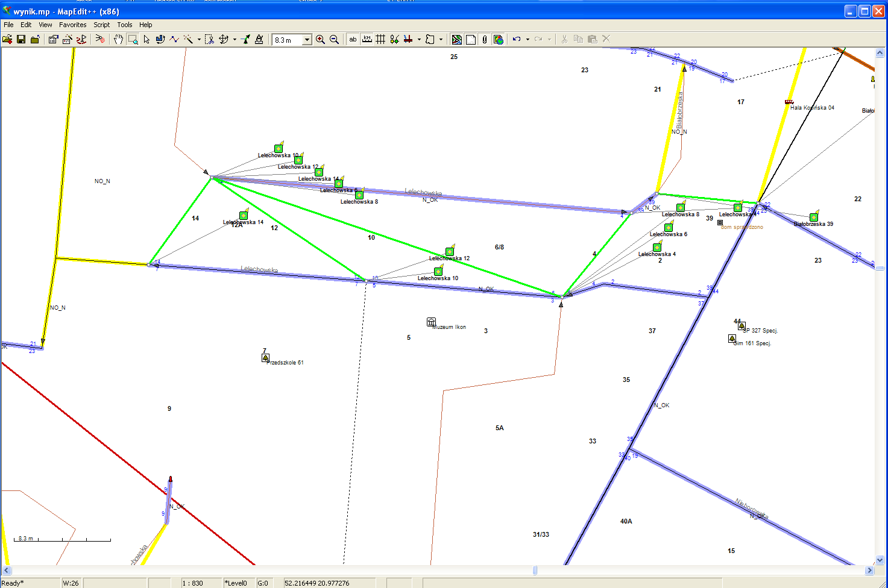
Task: Toggle the KM scale ruler display
Action: tap(367, 39)
